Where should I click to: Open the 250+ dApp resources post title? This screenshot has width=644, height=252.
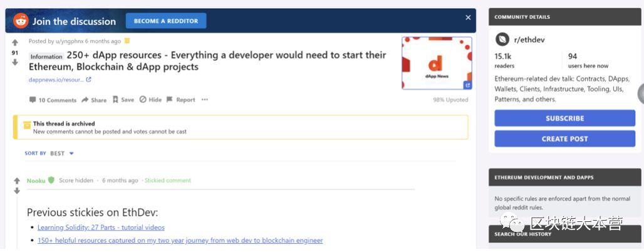tap(207, 60)
